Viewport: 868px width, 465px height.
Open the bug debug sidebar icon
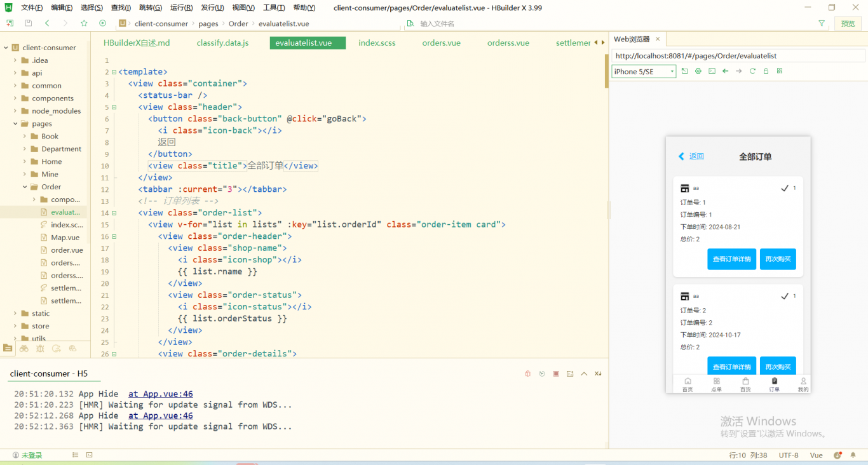point(41,348)
